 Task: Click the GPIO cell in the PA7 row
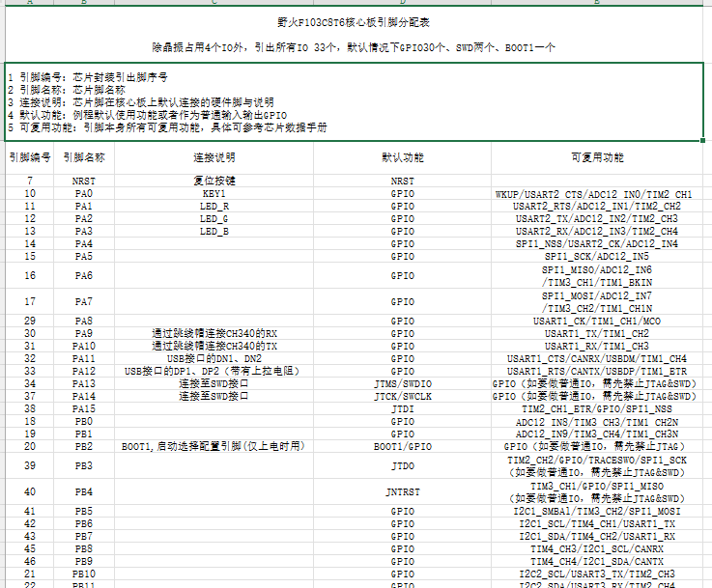402,301
